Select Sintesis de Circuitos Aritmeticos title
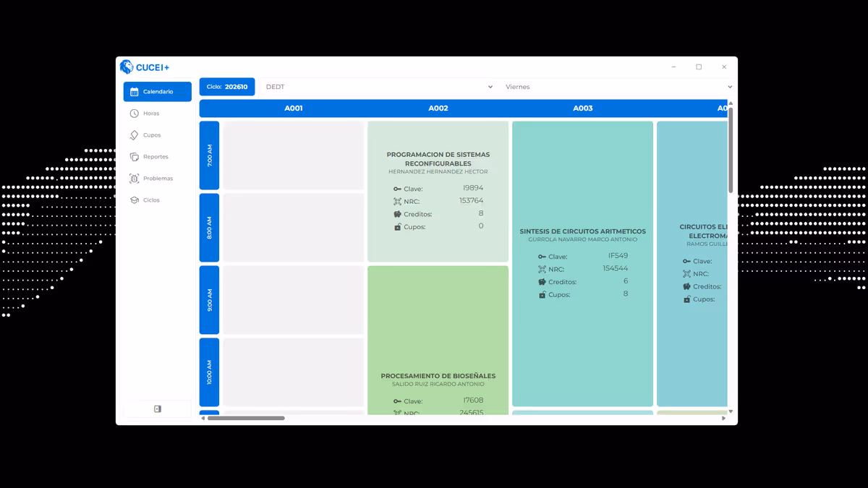This screenshot has width=868, height=488. point(583,231)
